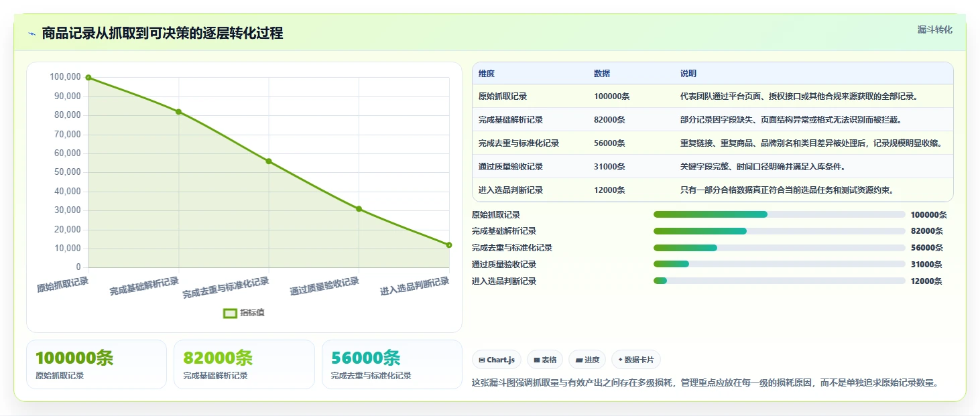Select the 82000条 cell in the table
This screenshot has height=416, width=980.
pos(609,120)
